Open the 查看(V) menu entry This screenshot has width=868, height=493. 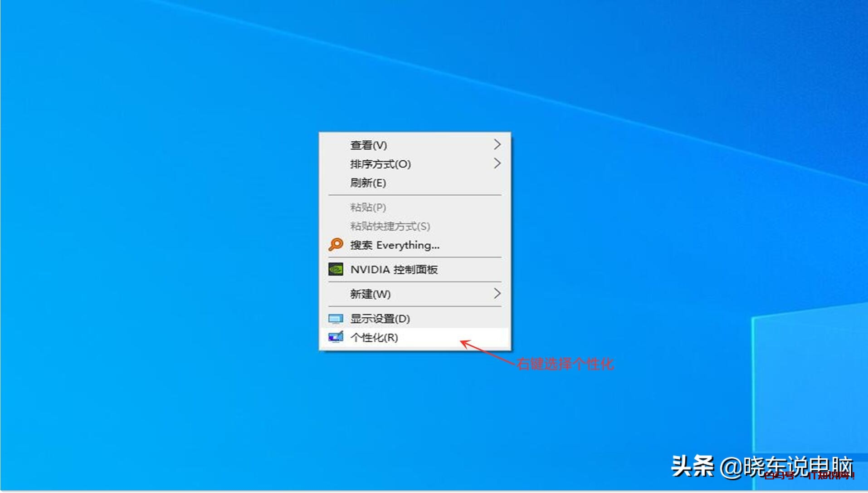pos(368,145)
